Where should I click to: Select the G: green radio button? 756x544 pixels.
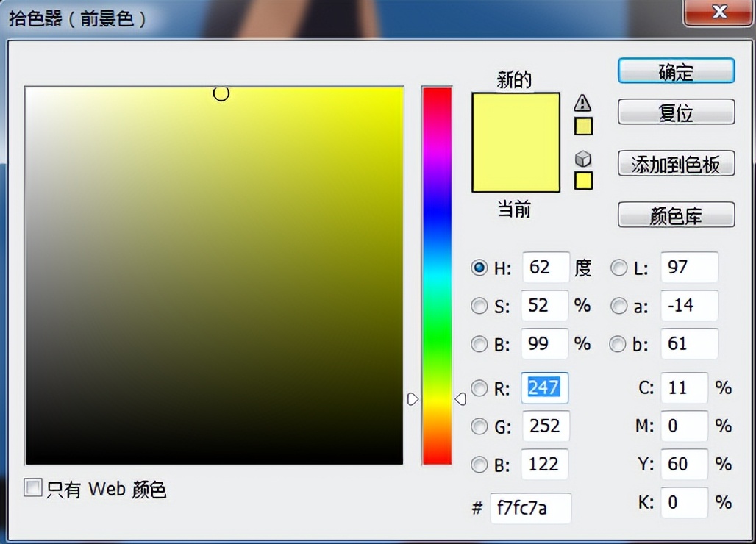coord(479,426)
